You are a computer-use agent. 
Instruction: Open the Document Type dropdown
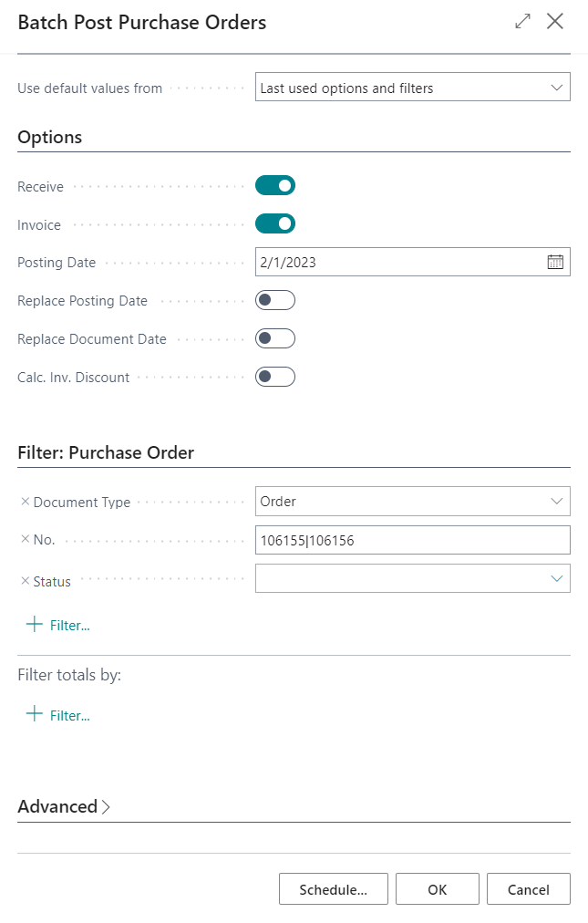tap(413, 501)
